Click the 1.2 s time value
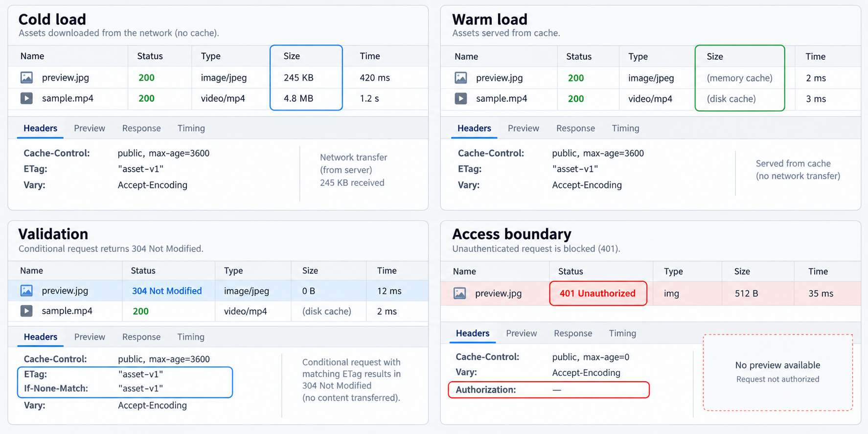The image size is (868, 434). 369,98
